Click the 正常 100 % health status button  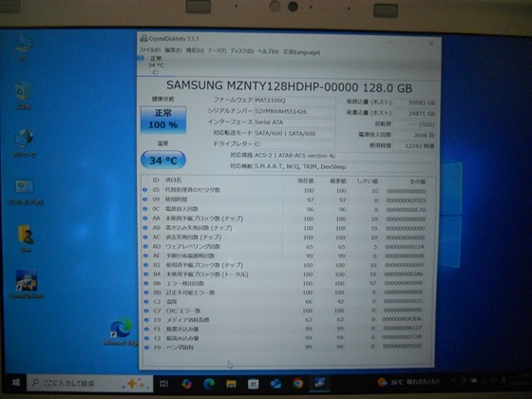coord(163,120)
